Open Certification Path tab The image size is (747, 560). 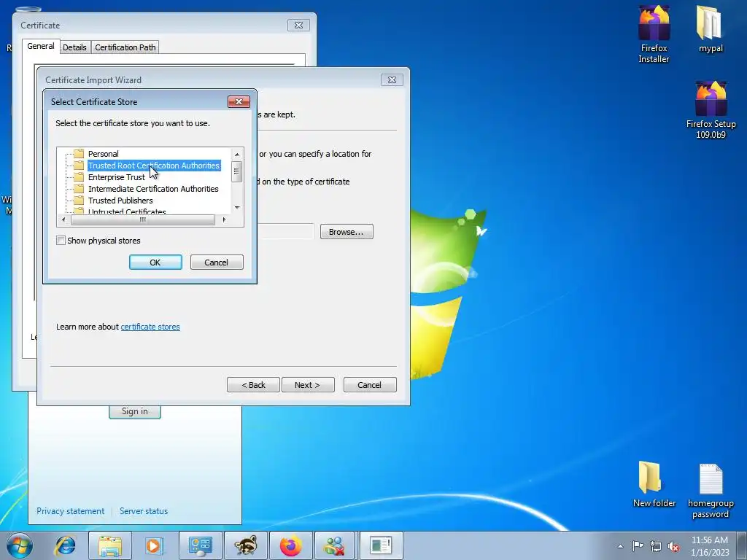(125, 47)
